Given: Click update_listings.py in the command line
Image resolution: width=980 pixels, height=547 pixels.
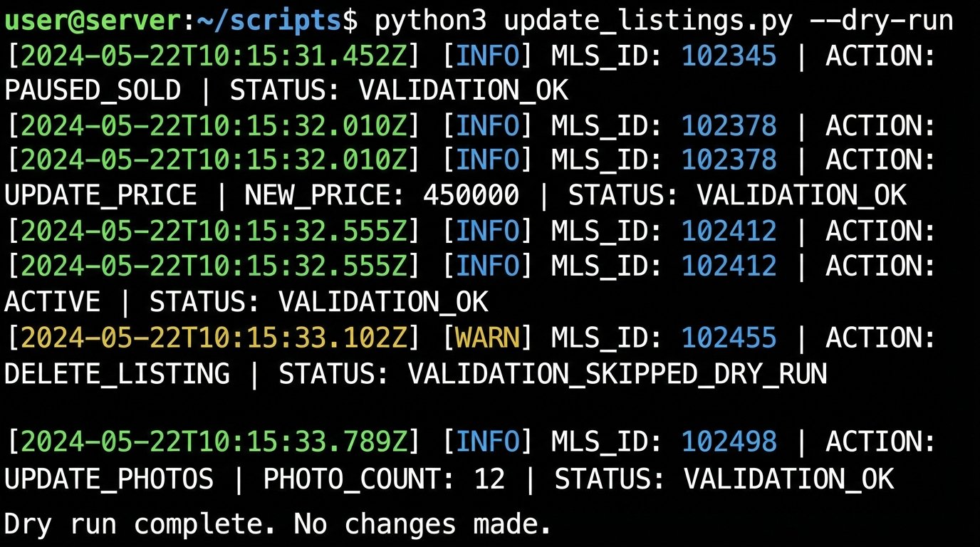Looking at the screenshot, I should pos(647,21).
